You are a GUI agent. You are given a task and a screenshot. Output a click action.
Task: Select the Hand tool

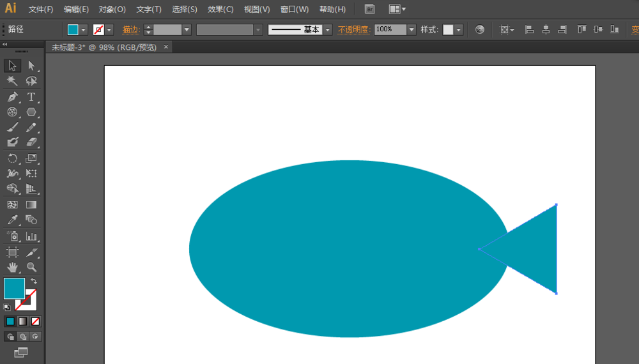click(x=12, y=267)
